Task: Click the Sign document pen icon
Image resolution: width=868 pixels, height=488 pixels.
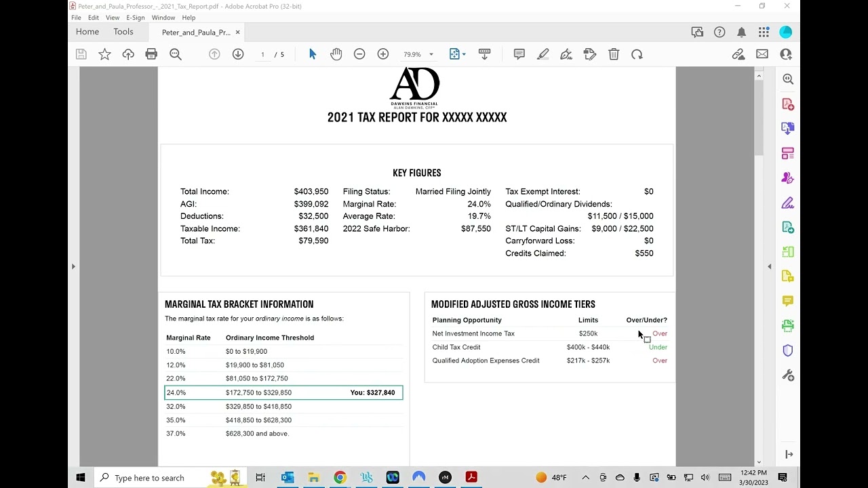Action: 566,54
